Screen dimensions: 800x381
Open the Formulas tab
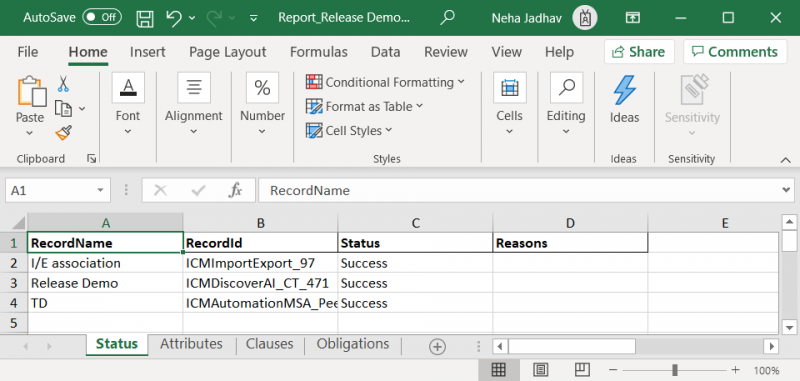(318, 52)
